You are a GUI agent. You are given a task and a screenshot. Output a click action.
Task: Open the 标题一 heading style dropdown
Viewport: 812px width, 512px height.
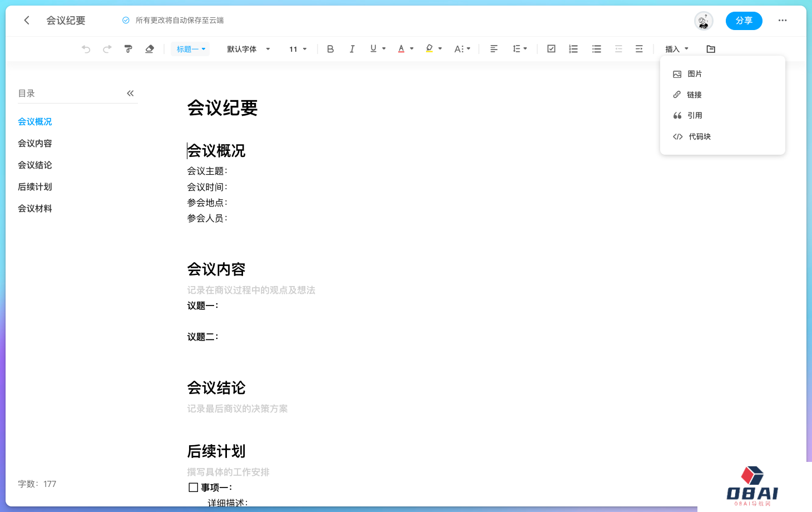[191, 49]
